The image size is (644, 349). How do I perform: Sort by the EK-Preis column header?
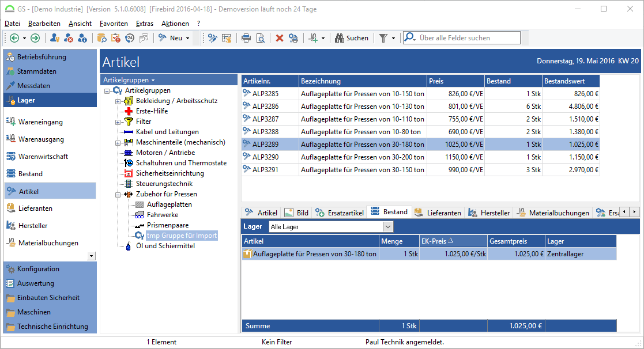(x=453, y=241)
